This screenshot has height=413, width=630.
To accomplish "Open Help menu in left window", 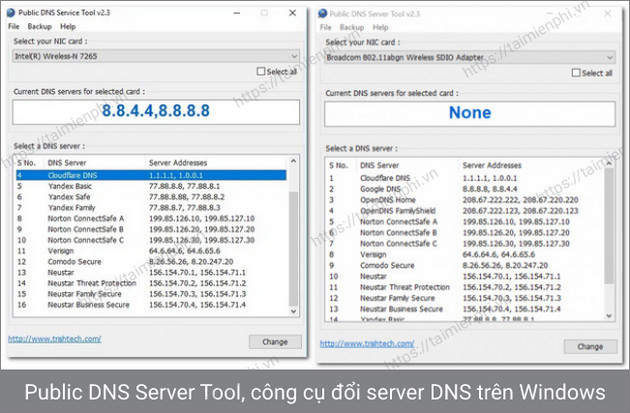I will (x=68, y=27).
